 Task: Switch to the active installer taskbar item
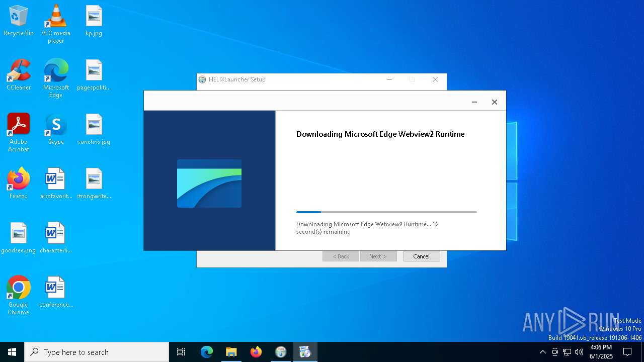point(305,352)
